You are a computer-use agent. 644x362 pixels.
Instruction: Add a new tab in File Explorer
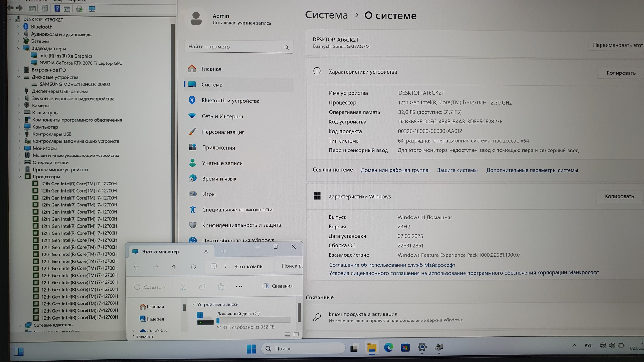[224, 251]
